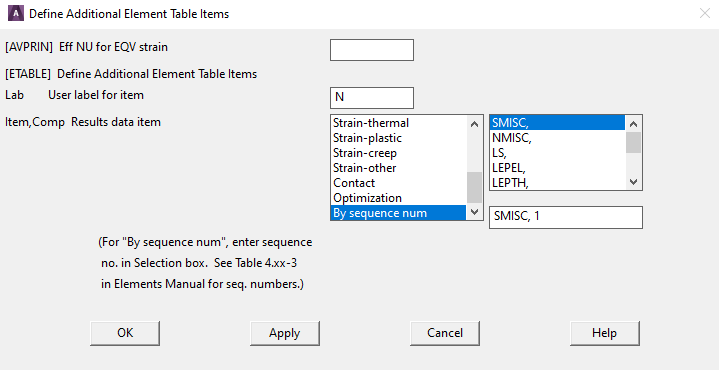This screenshot has width=719, height=370.
Task: Click the Eff NU for EQV strain field
Action: [x=372, y=50]
